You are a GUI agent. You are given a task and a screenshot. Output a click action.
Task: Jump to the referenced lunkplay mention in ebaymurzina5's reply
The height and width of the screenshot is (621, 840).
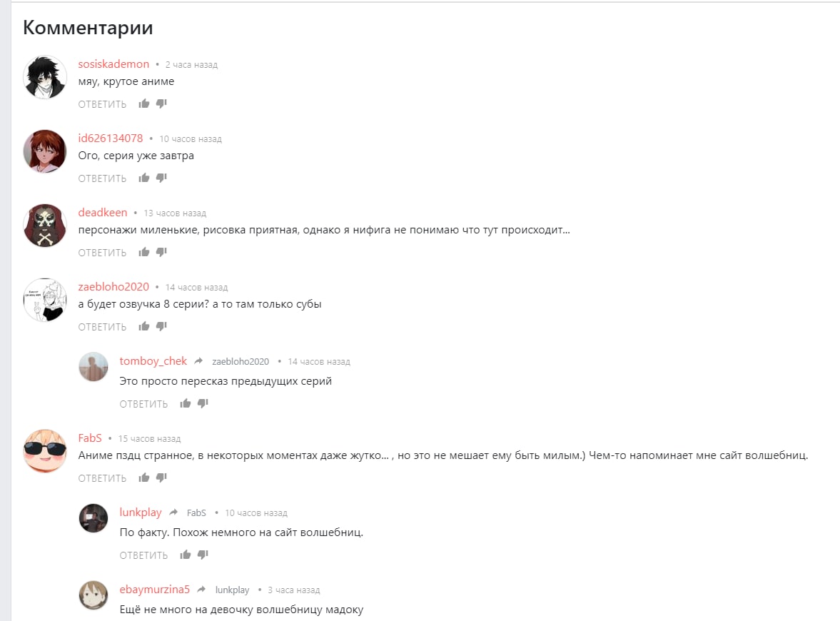233,590
